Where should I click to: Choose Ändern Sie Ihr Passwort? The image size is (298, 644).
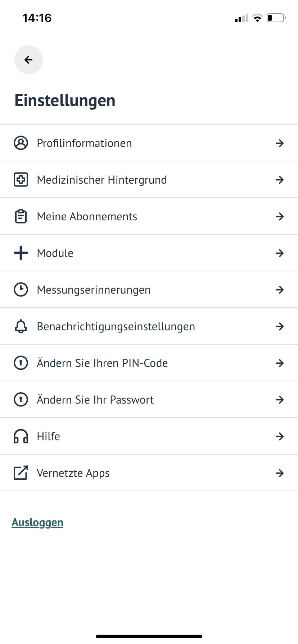tap(149, 400)
